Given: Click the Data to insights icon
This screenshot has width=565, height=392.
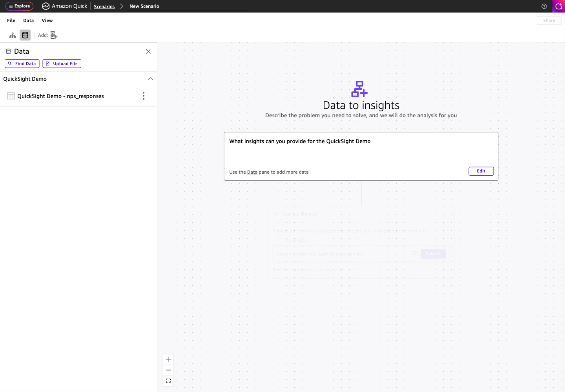Looking at the screenshot, I should pos(359,89).
